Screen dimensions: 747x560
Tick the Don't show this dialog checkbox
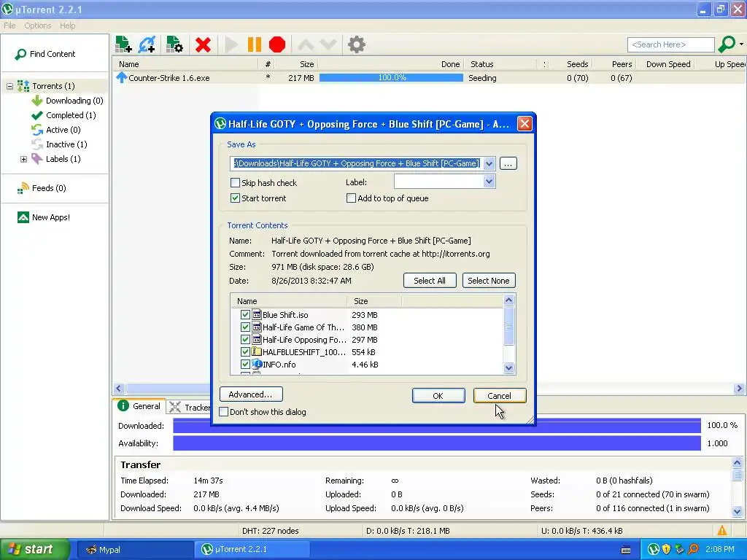click(223, 412)
